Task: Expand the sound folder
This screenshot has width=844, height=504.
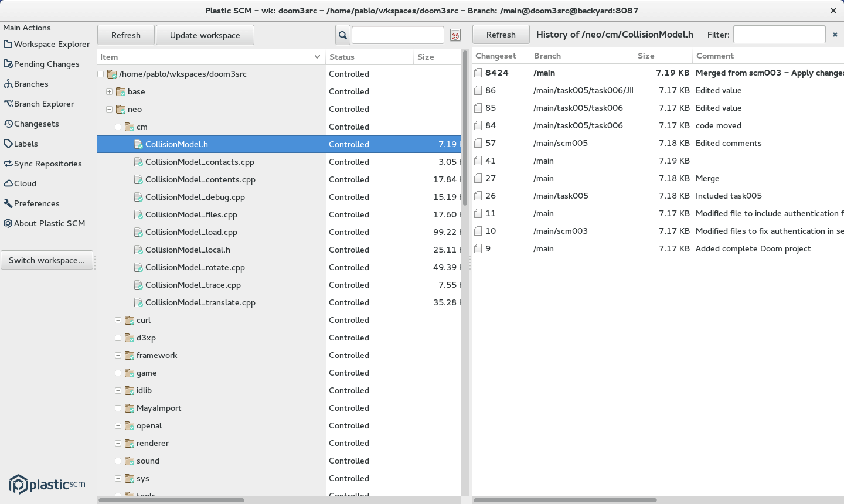Action: point(118,461)
